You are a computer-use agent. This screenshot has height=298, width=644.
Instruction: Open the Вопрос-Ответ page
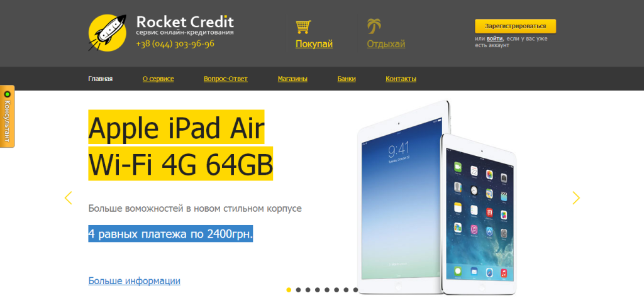pos(226,79)
